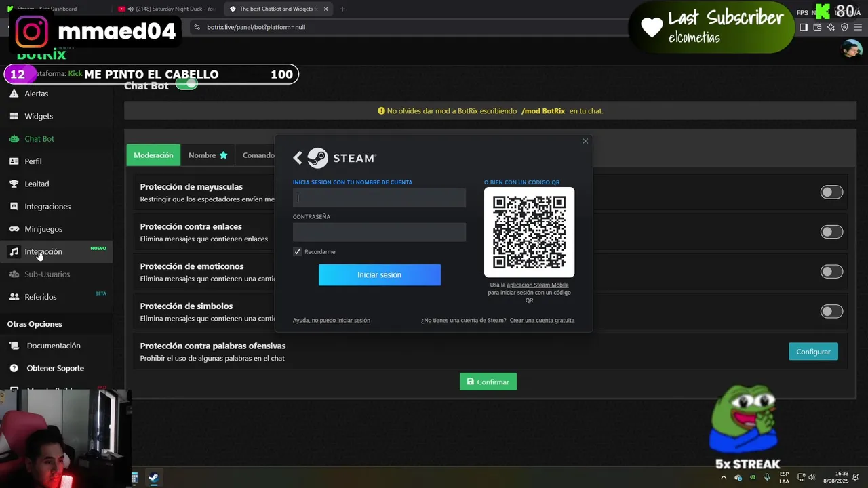The height and width of the screenshot is (488, 868).
Task: Open the user avatar at top right
Action: click(852, 49)
